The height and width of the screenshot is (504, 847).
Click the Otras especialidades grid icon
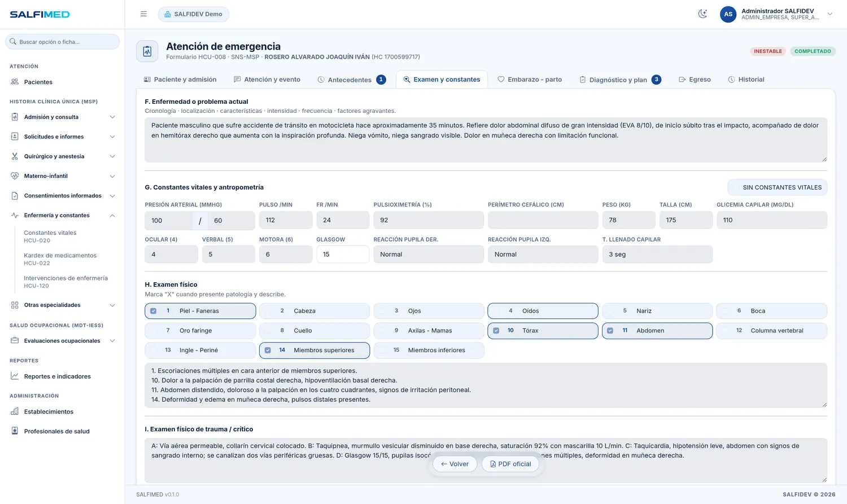(15, 305)
